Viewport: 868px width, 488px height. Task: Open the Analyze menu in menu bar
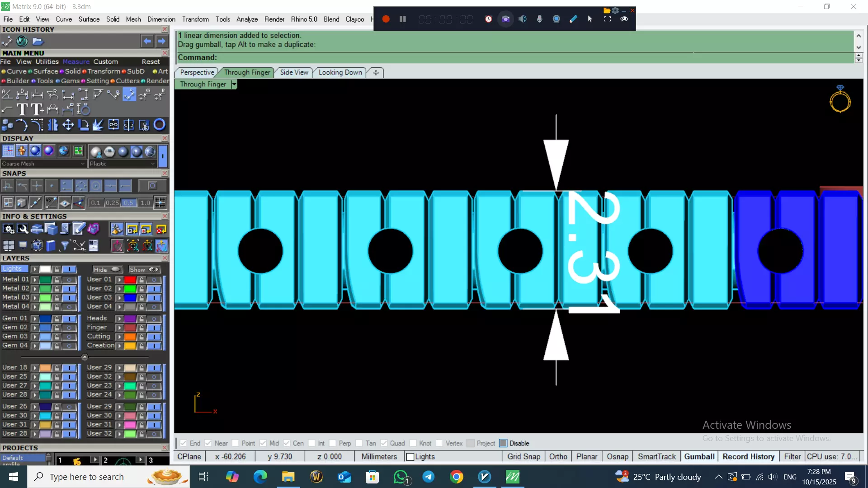(x=247, y=19)
